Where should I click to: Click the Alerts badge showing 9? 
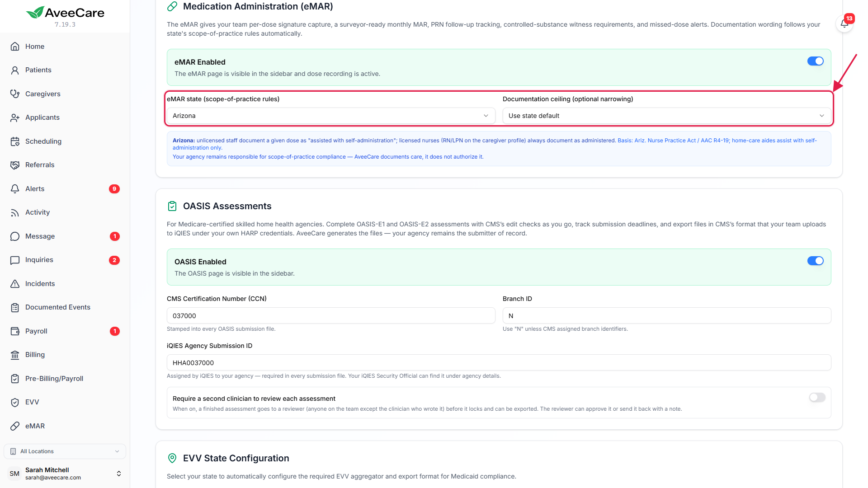[x=114, y=189]
